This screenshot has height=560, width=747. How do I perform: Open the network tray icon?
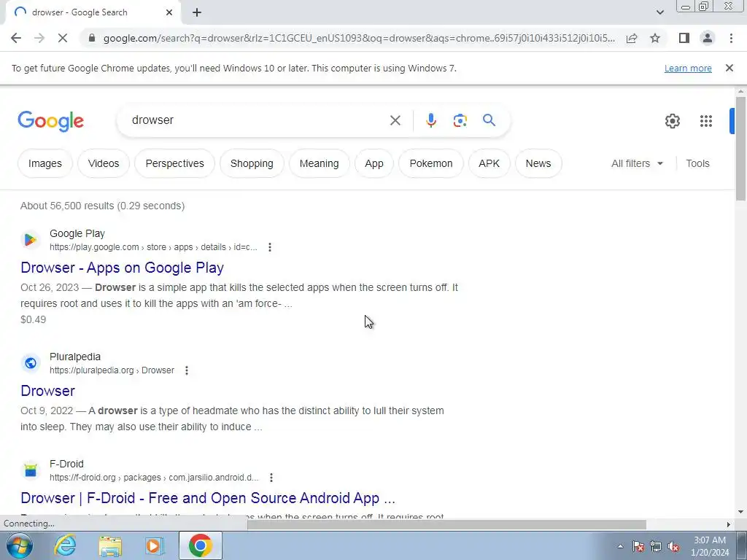(656, 546)
